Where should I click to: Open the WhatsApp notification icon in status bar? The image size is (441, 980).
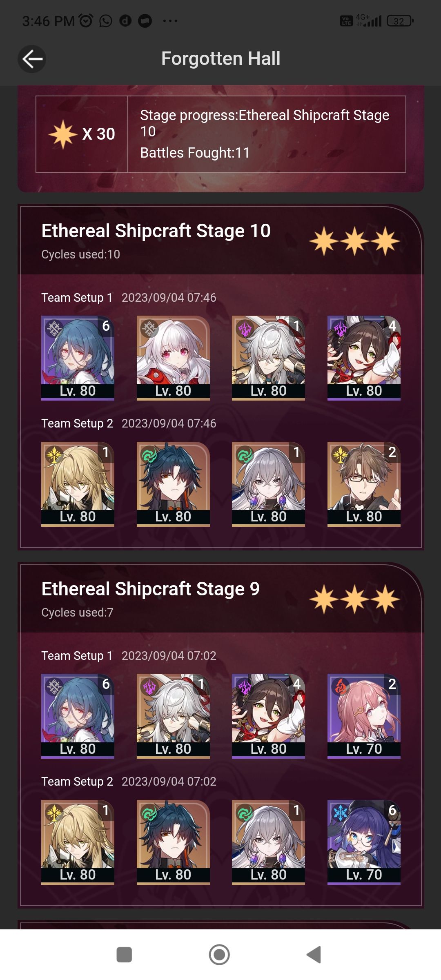point(106,20)
